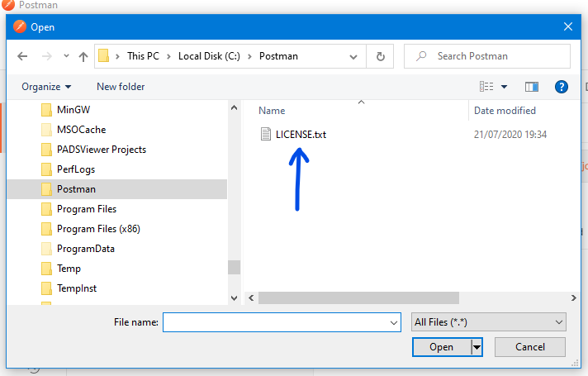Open the File name dropdown arrow
Viewport: 588px width, 376px height.
394,323
